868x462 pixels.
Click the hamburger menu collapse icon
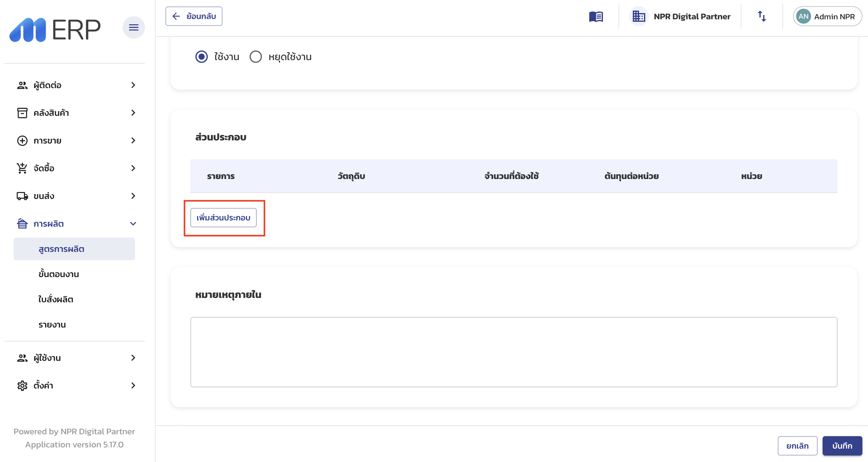pos(133,27)
